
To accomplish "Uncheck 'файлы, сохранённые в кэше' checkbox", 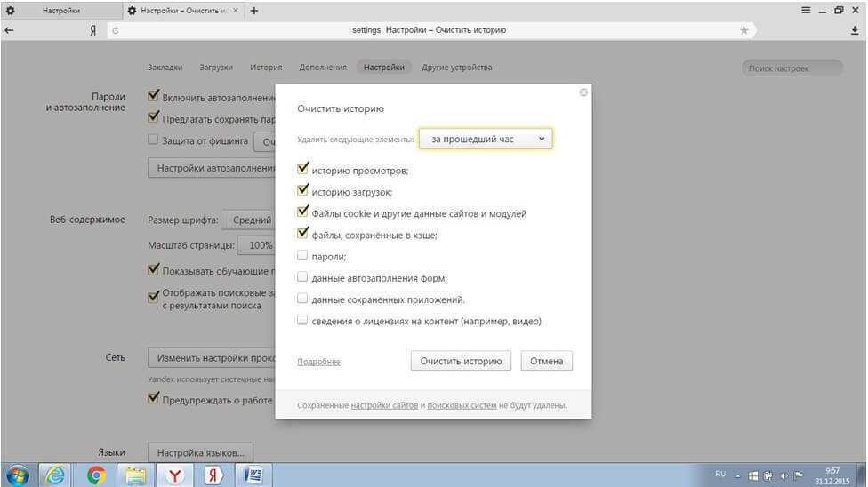I will coord(303,235).
